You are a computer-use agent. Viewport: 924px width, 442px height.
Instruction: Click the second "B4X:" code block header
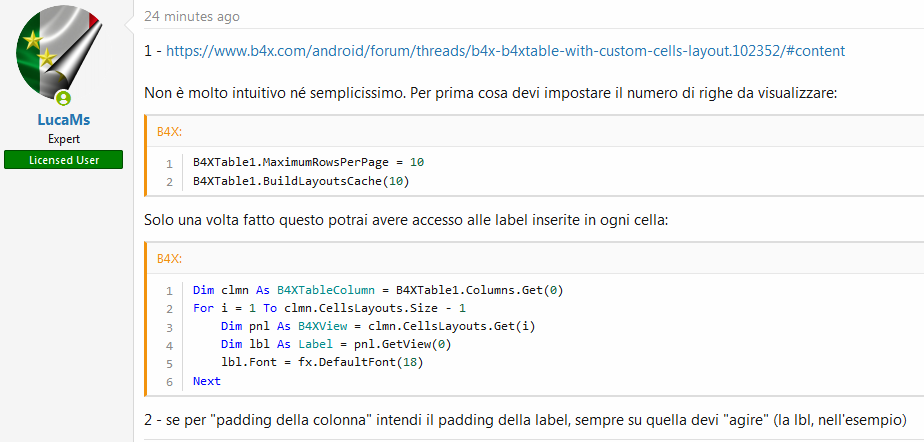coord(169,258)
